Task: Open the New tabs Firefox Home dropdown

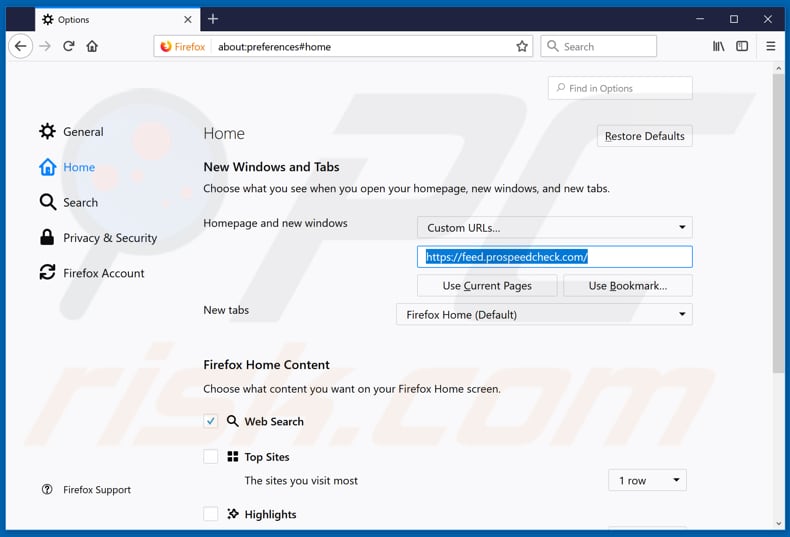Action: pos(544,314)
